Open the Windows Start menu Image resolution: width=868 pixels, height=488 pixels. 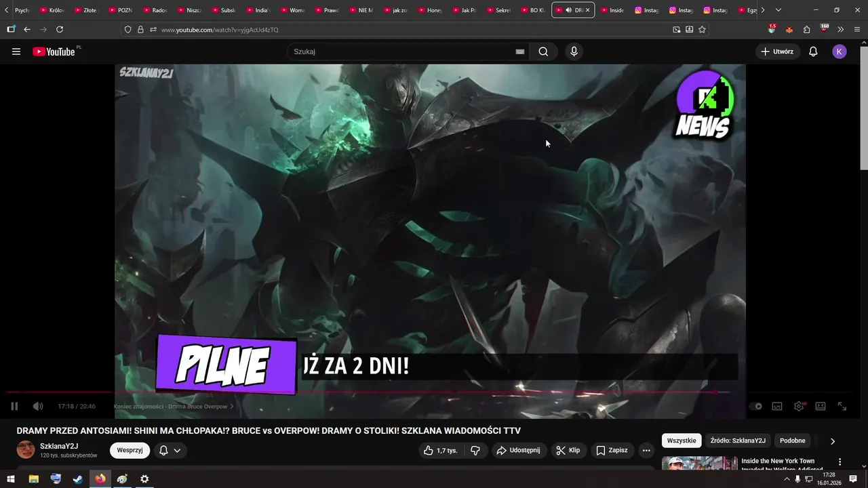(11, 479)
